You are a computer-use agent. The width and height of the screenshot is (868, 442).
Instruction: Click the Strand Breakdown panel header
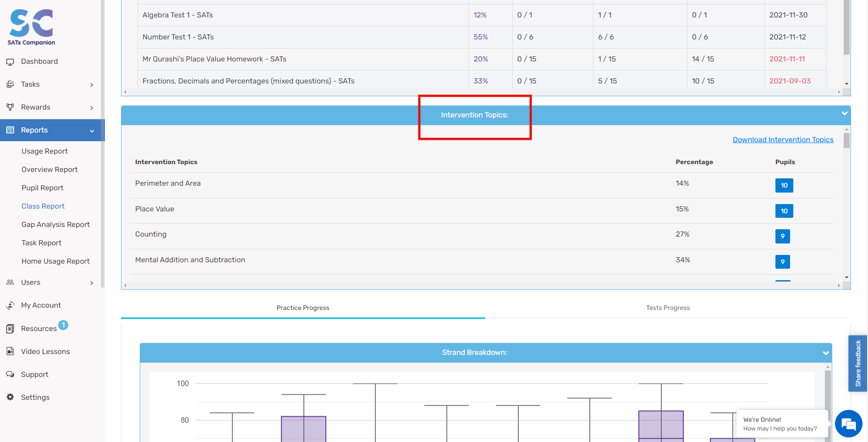point(486,353)
